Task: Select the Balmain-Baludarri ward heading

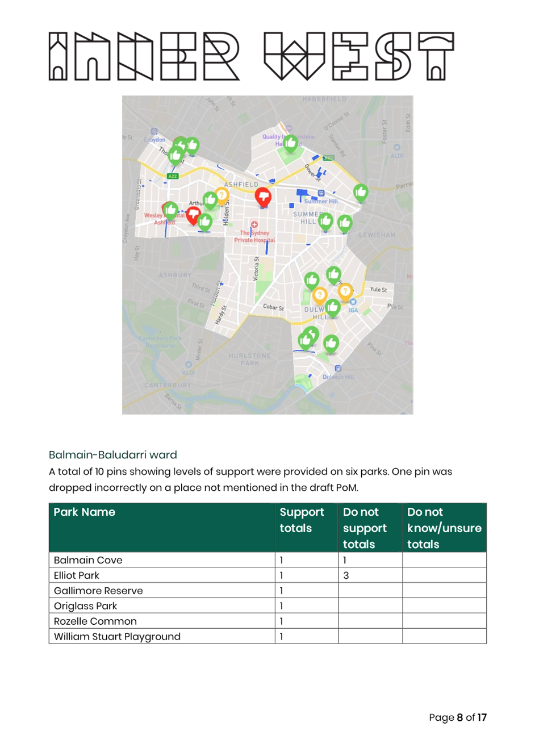Action: [x=112, y=454]
